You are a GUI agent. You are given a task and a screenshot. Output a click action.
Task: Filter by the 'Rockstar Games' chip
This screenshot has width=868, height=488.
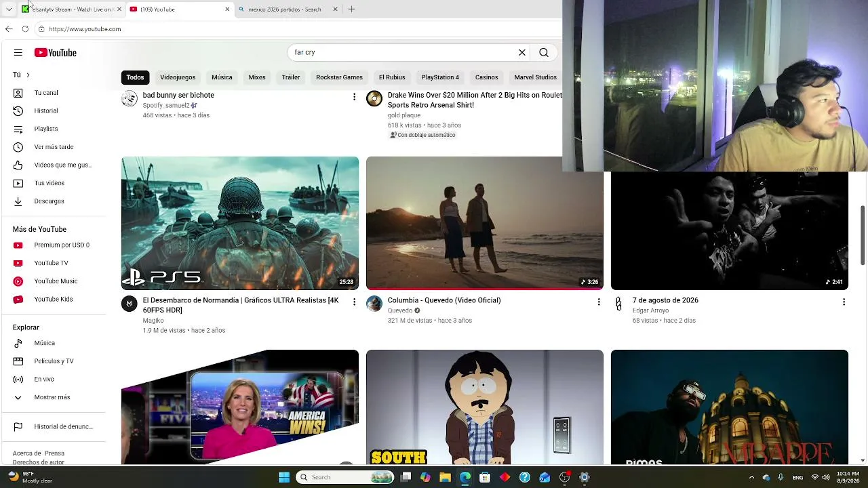pos(339,77)
